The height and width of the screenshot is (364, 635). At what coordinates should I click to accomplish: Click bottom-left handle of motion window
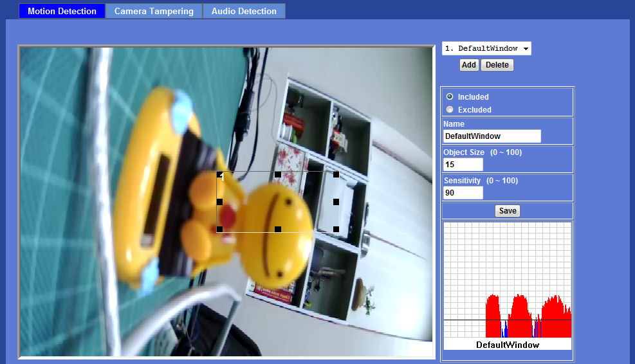tap(219, 229)
